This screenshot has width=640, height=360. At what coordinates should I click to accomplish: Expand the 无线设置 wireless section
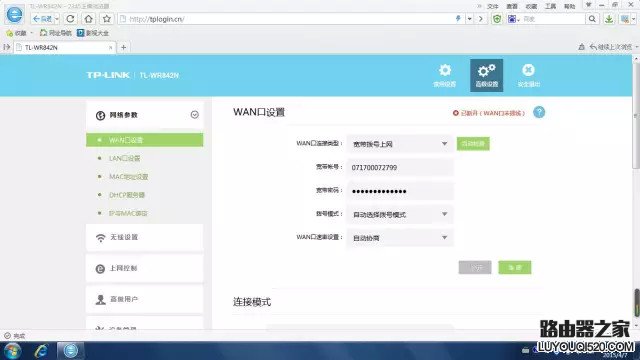pyautogui.click(x=144, y=238)
